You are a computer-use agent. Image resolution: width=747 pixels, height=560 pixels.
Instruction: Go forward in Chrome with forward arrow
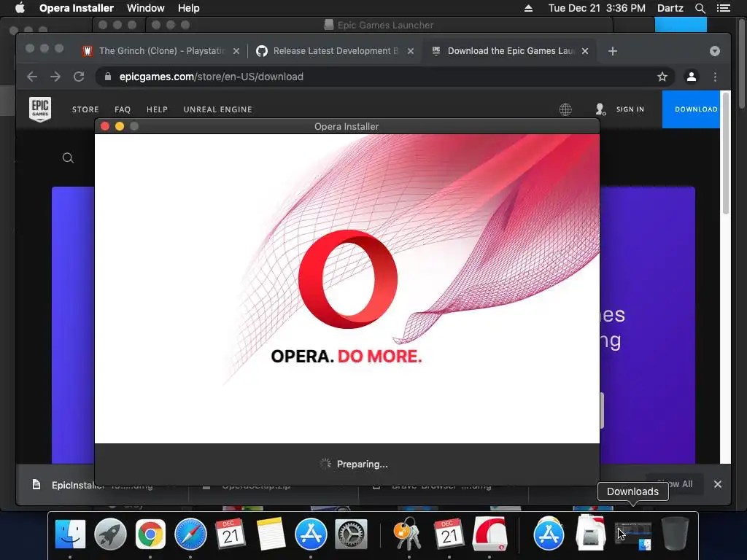click(55, 77)
